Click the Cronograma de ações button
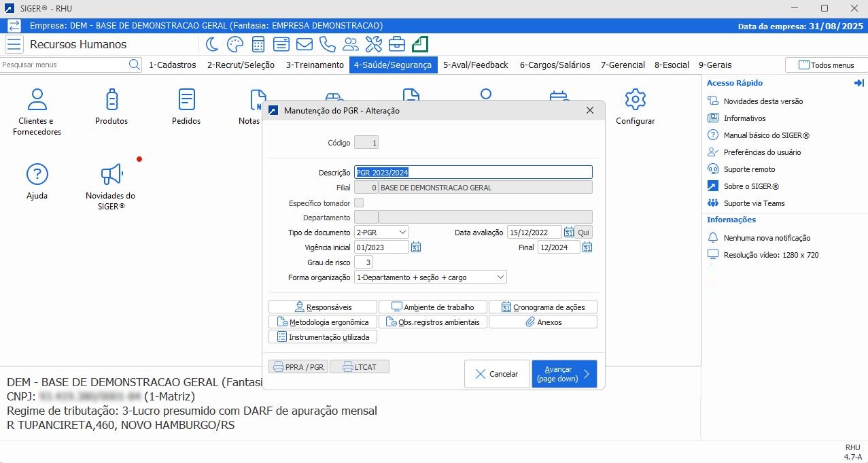 [542, 307]
